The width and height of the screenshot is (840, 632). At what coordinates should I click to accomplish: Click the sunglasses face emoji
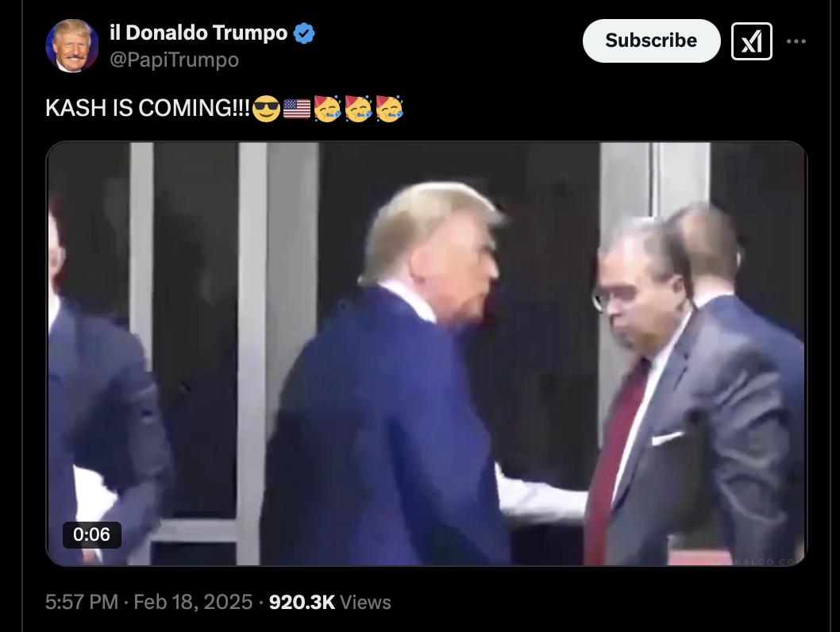tap(266, 109)
